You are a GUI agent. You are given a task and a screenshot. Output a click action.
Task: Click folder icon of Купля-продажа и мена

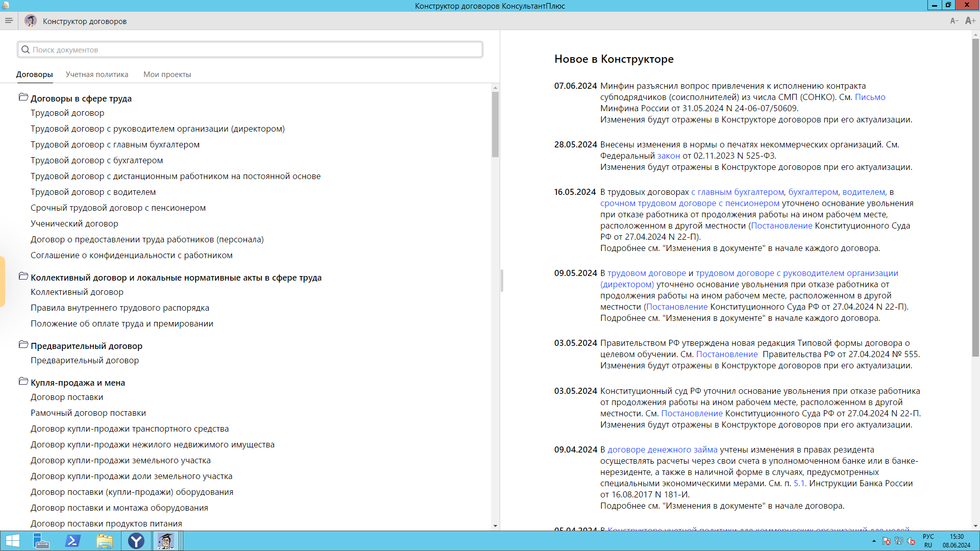[23, 381]
